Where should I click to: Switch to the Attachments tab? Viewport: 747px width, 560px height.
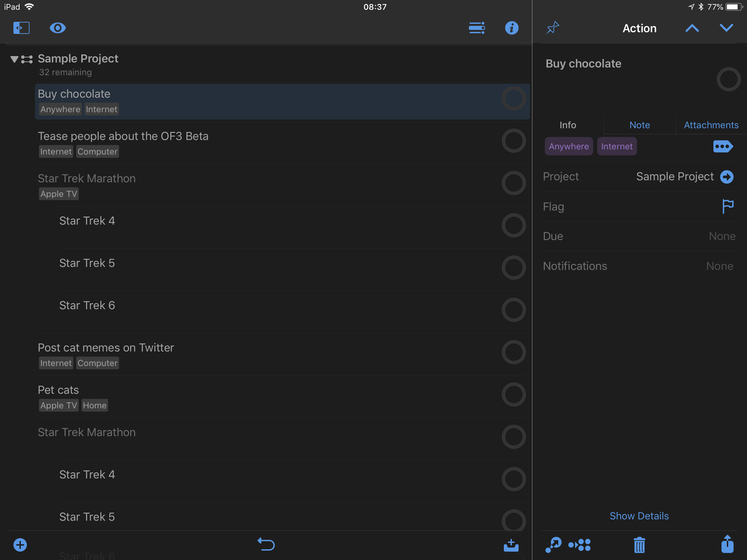pos(711,125)
